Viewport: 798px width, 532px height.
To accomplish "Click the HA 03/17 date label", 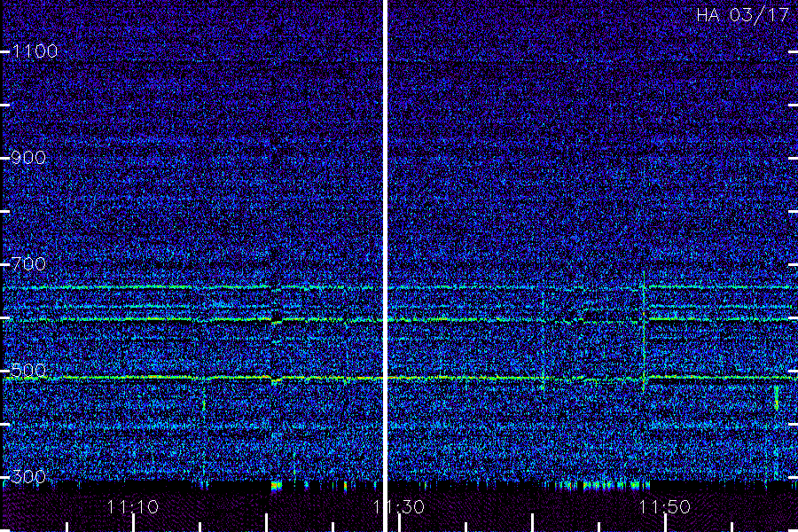I will tap(742, 15).
